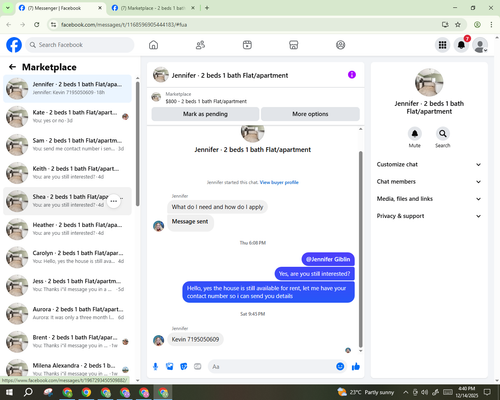The width and height of the screenshot is (500, 400).
Task: Open the Keith conversation
Action: click(x=67, y=173)
